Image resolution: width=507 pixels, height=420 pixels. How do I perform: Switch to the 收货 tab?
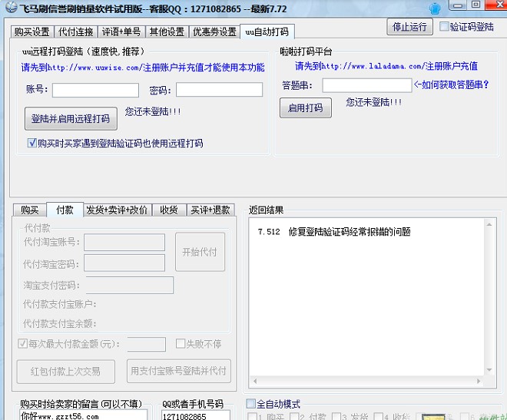pyautogui.click(x=169, y=210)
